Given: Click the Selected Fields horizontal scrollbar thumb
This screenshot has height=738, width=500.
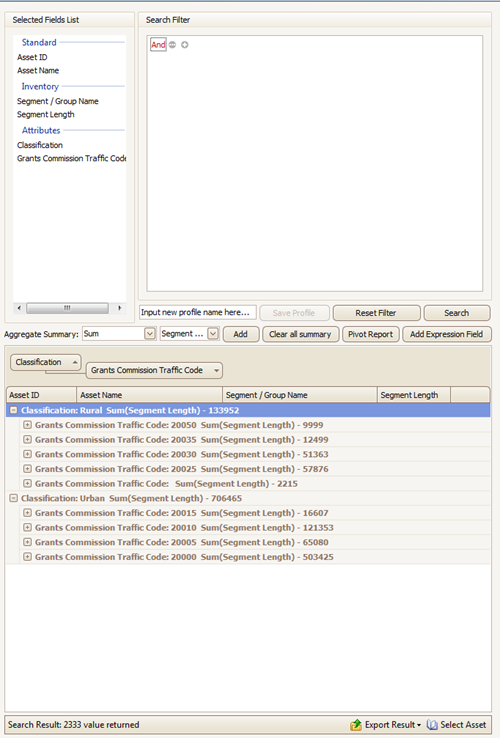Looking at the screenshot, I should point(67,308).
